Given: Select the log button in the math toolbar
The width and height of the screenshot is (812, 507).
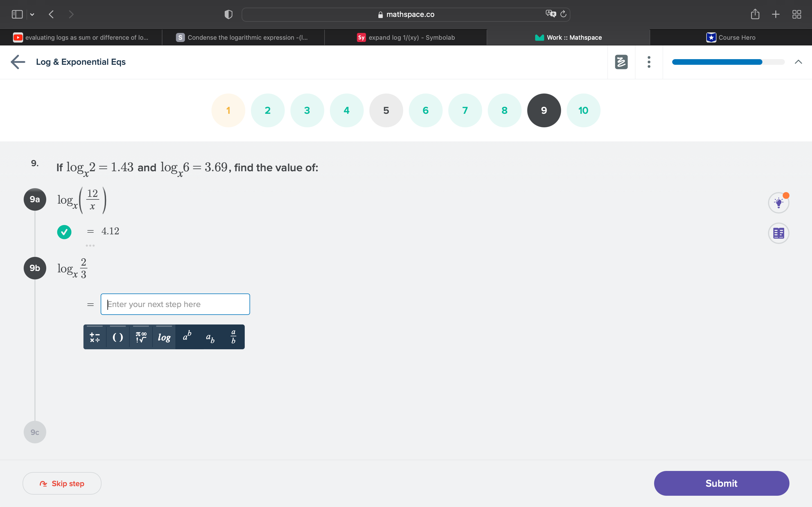Looking at the screenshot, I should pos(164,337).
